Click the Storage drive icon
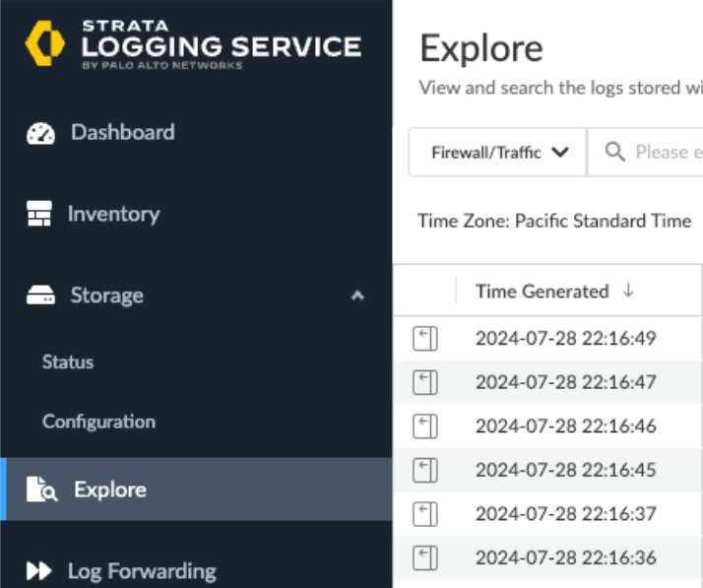703x588 pixels. (x=40, y=295)
